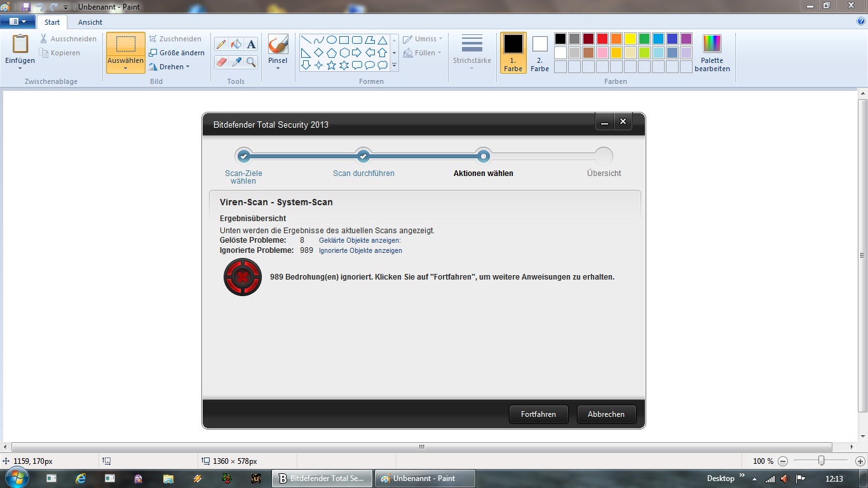Select the Fill with color bucket tool
Screen dimensions: 868x488
point(236,44)
